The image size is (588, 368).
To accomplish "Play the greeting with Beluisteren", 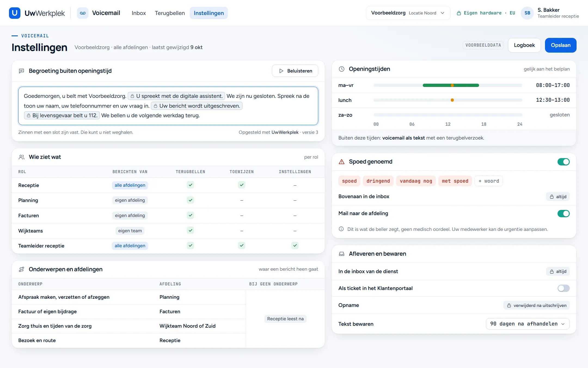I will point(295,71).
